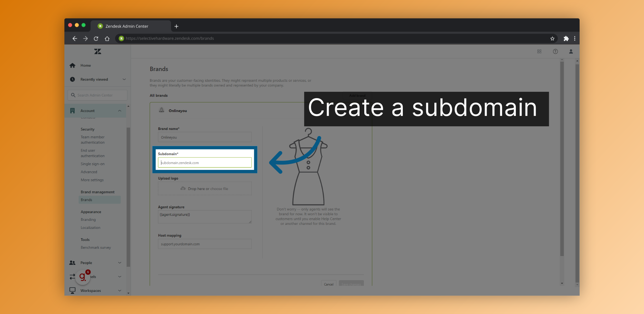The width and height of the screenshot is (644, 314).
Task: Click the Account building icon
Action: (x=72, y=111)
